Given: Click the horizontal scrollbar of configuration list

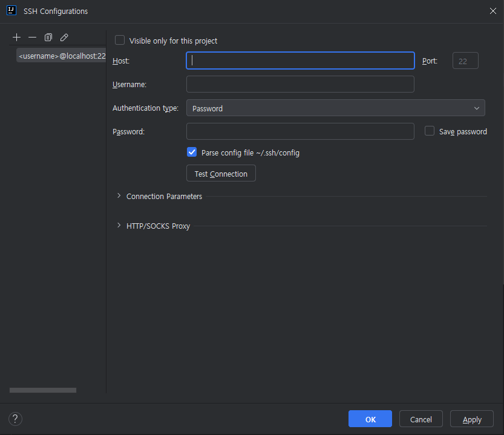Looking at the screenshot, I should pyautogui.click(x=43, y=390).
